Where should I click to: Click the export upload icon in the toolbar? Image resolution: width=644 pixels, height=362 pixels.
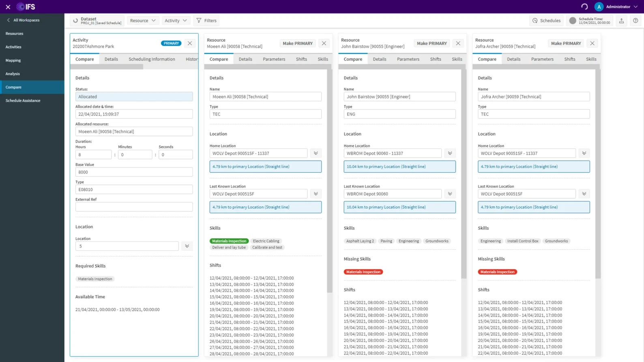[621, 21]
